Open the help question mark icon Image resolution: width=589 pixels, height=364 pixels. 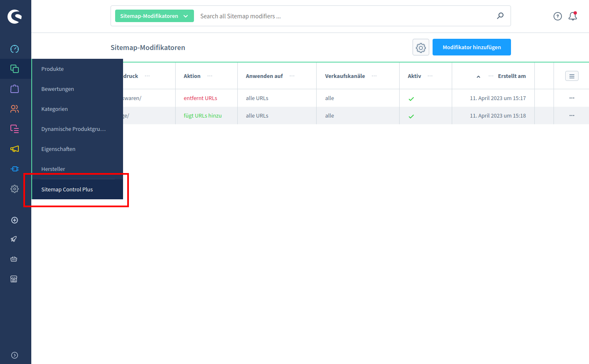[558, 16]
